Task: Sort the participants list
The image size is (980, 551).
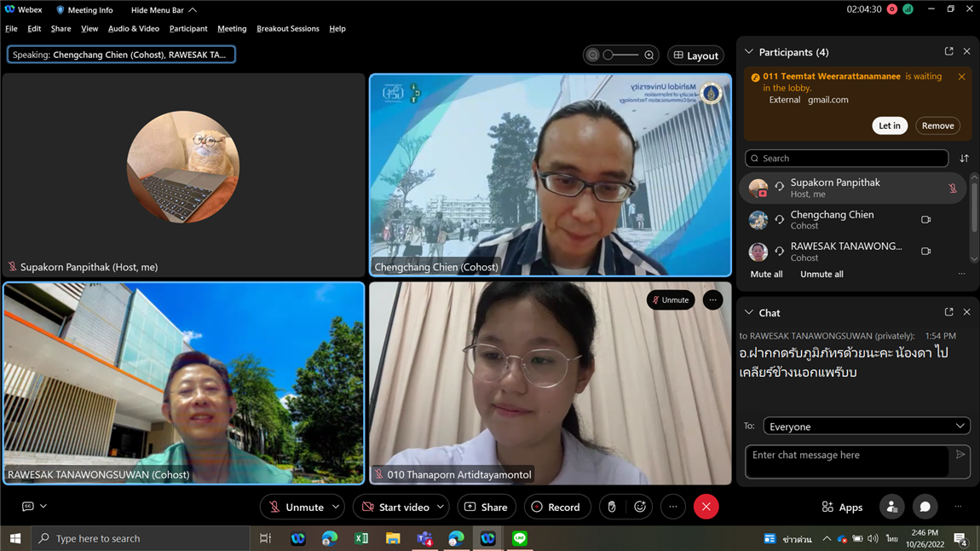Action: (964, 159)
